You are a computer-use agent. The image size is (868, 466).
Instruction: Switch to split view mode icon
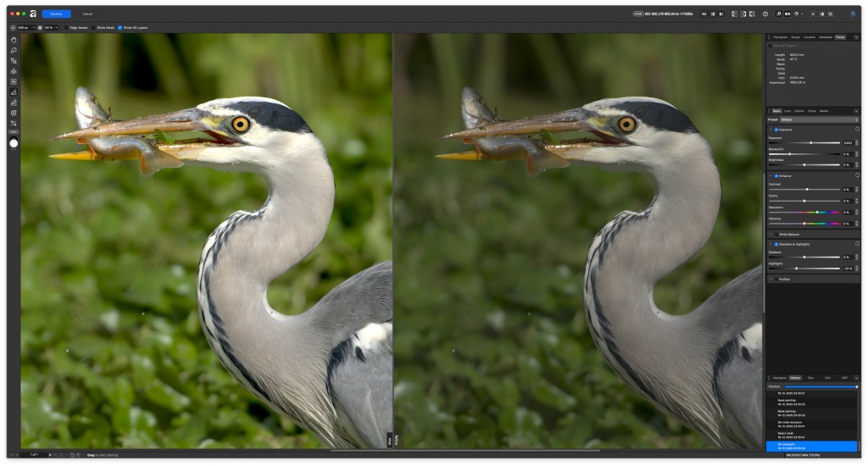(x=713, y=14)
